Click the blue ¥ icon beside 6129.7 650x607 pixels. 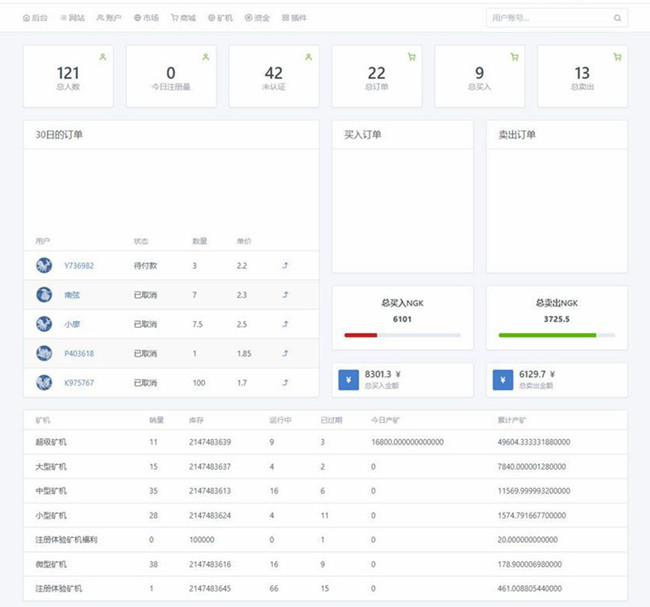[502, 378]
